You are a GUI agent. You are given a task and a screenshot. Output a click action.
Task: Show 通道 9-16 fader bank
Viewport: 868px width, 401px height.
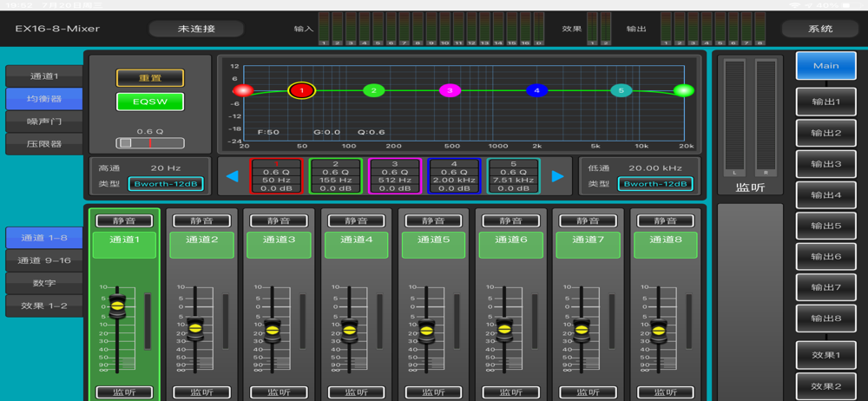point(44,260)
